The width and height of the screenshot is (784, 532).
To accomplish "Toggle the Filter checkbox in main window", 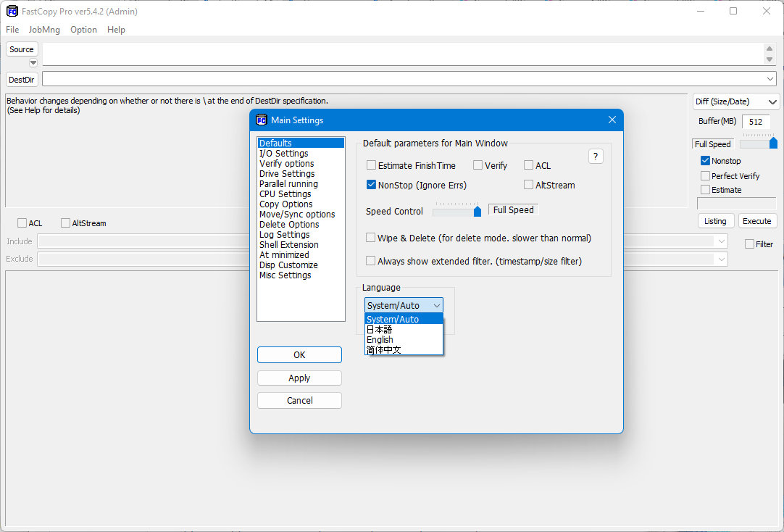I will 749,244.
